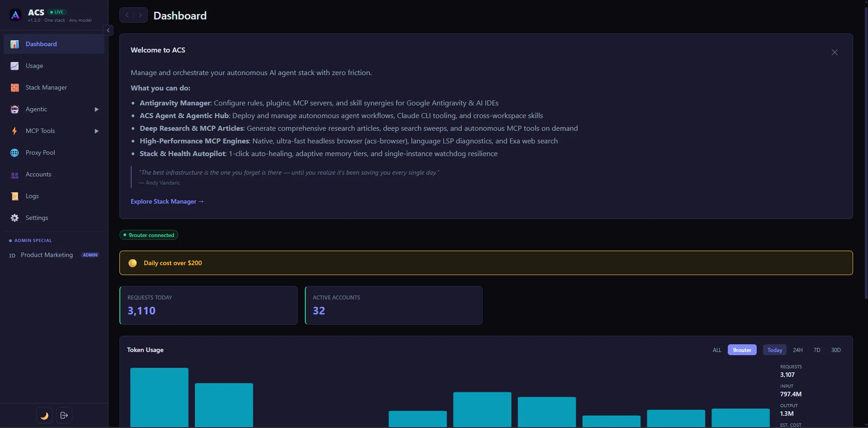Click the yellow coin icon in cost alert
Viewport: 868px width, 428px height.
[x=133, y=263]
